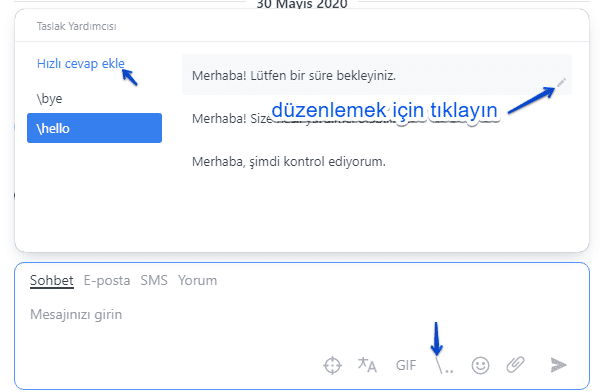Screen dimensions: 600x392
Task: Click Hızlı cevap ekle link
Action: click(x=81, y=64)
